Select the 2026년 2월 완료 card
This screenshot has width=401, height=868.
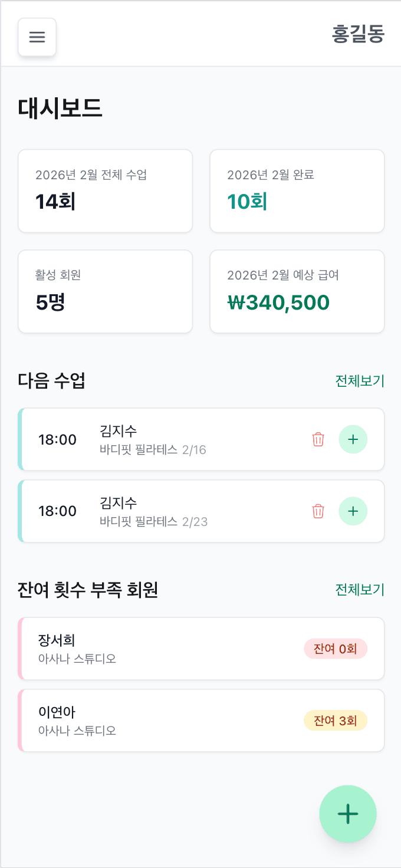[x=297, y=190]
